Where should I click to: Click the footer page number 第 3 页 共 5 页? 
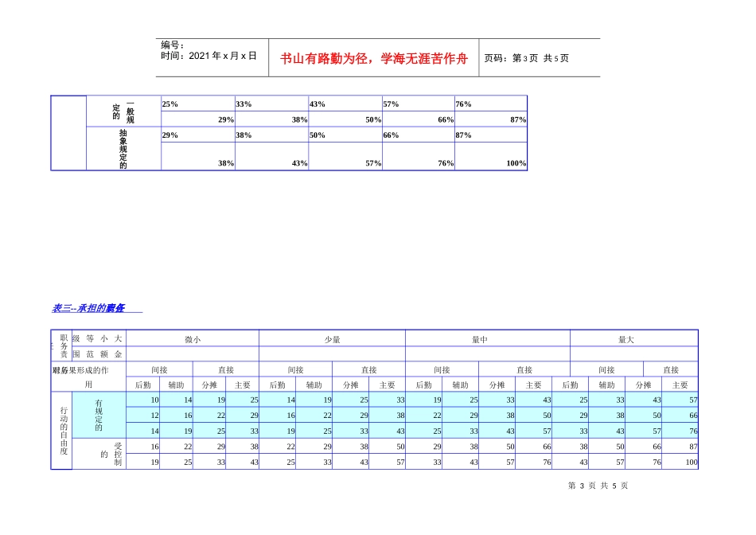(598, 486)
